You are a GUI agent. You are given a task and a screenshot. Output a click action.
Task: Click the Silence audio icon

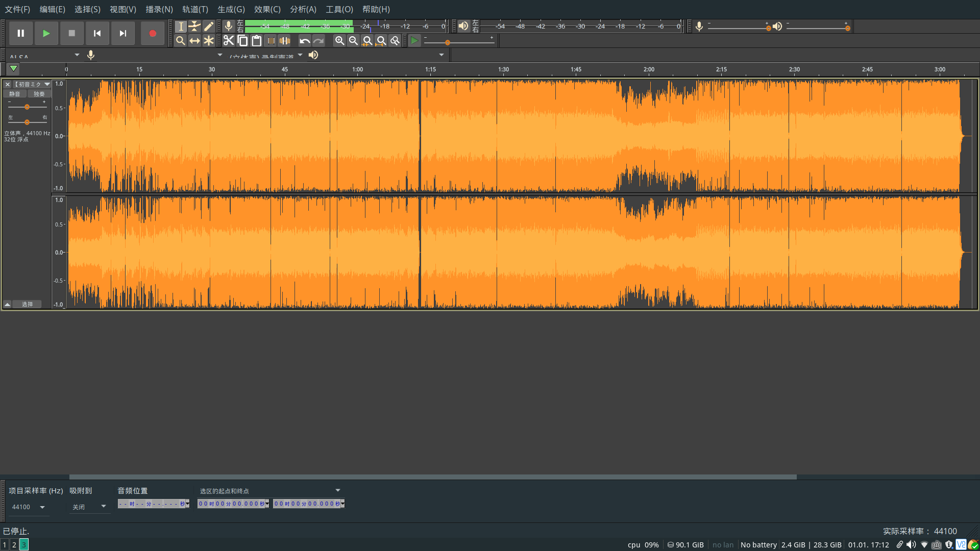[x=285, y=41]
